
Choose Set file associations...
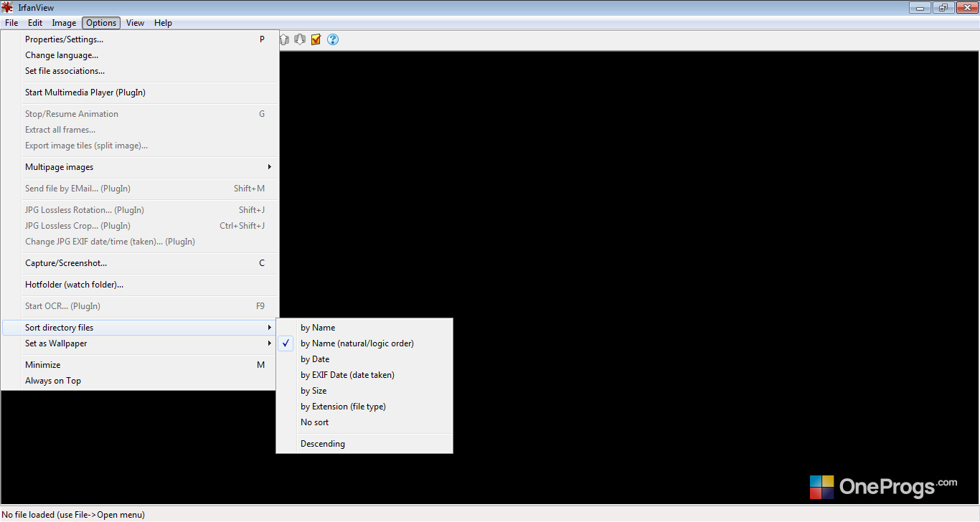coord(140,71)
